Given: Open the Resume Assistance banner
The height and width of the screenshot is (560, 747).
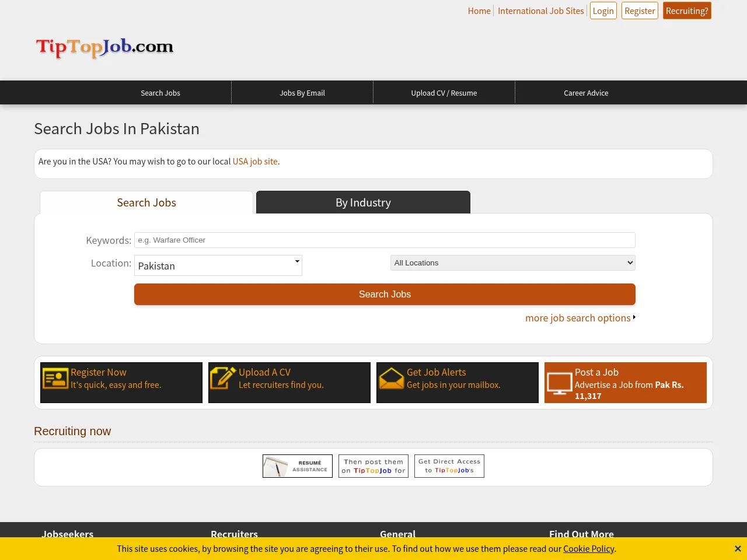Looking at the screenshot, I should pyautogui.click(x=298, y=466).
